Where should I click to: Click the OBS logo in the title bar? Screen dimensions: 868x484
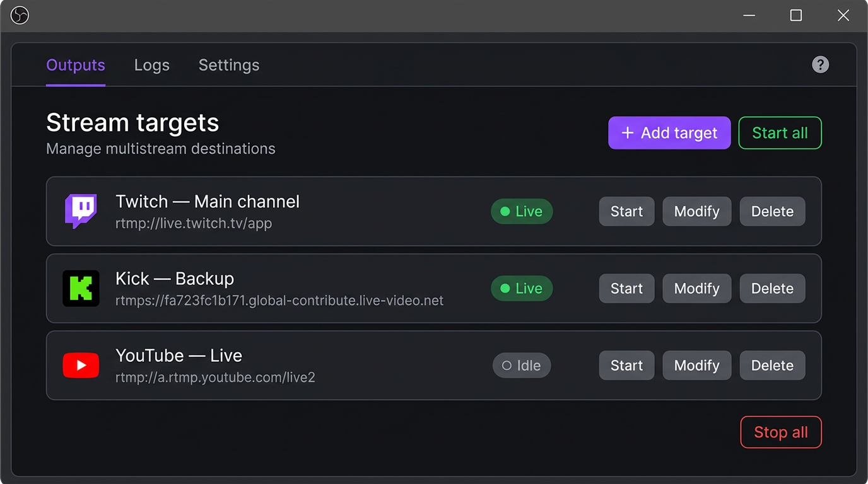coord(20,15)
